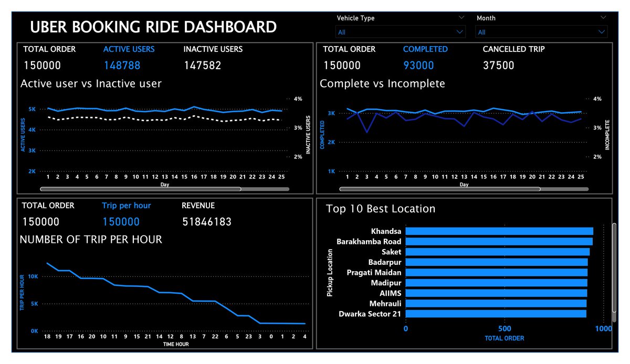Screen dimensions: 630x364
Task: Click the Pickup Location axis title
Action: [330, 273]
